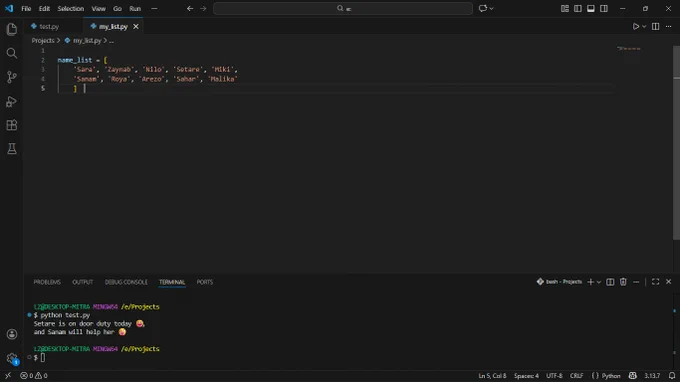Split the terminal
The width and height of the screenshot is (680, 382).
click(610, 282)
